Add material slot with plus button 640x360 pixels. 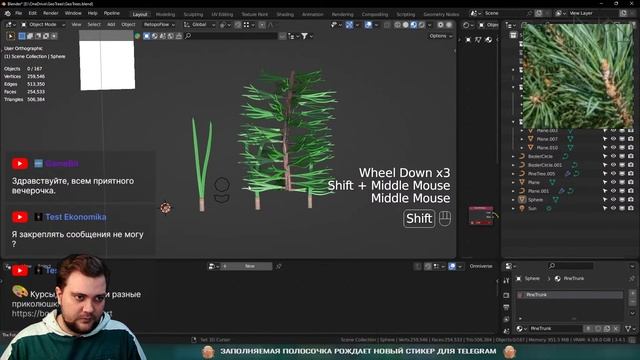(632, 293)
